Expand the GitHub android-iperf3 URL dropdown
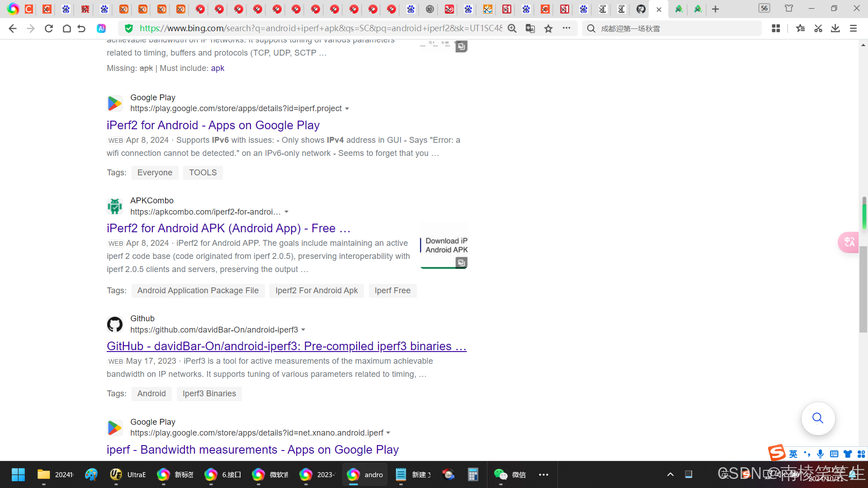The image size is (868, 488). pos(303,330)
